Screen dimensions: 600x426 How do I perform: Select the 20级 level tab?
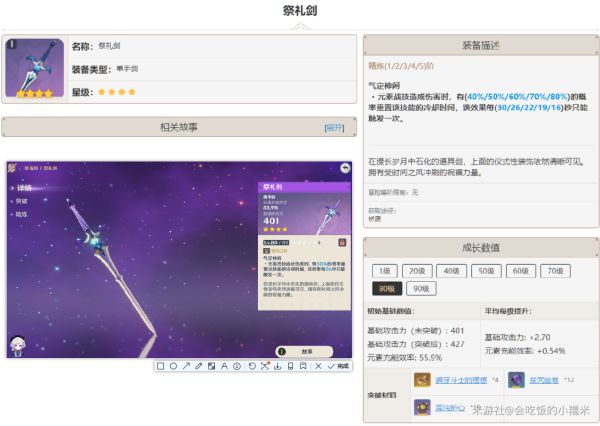pos(417,271)
